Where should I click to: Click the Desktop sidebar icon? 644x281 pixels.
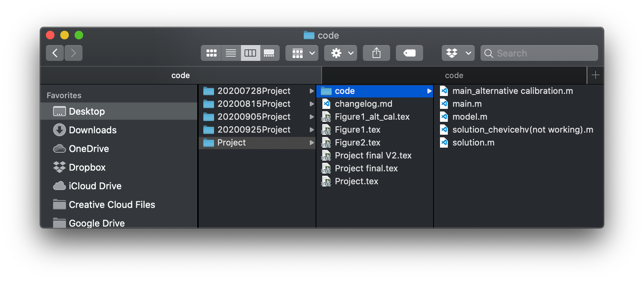point(59,111)
